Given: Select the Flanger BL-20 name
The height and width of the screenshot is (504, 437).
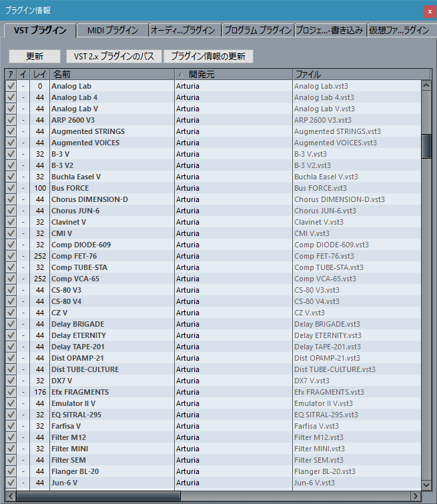Looking at the screenshot, I should [75, 471].
